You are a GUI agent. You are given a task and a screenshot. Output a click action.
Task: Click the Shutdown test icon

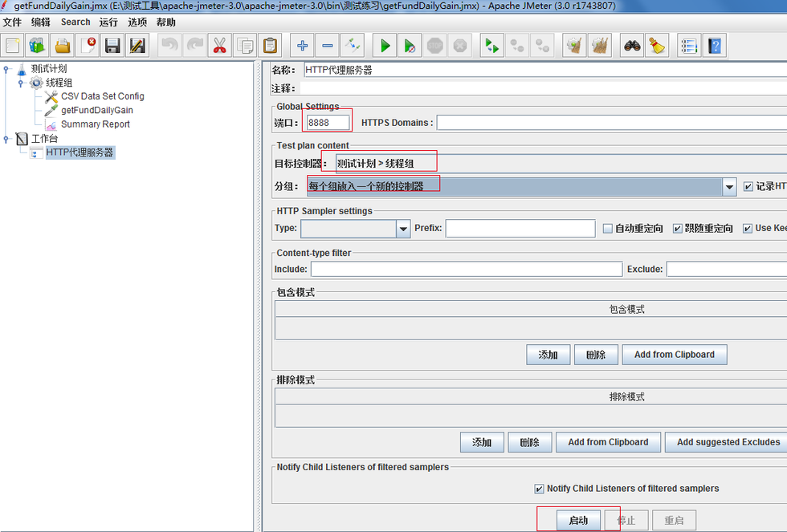(x=459, y=46)
